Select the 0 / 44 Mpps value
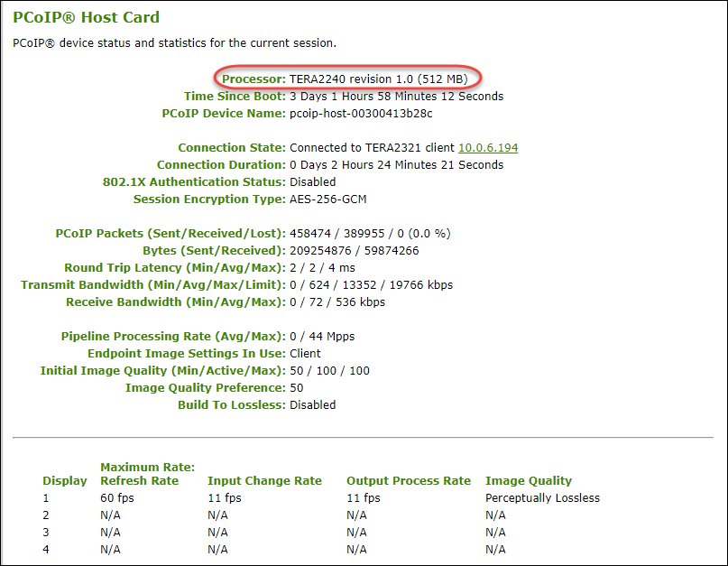 click(322, 337)
